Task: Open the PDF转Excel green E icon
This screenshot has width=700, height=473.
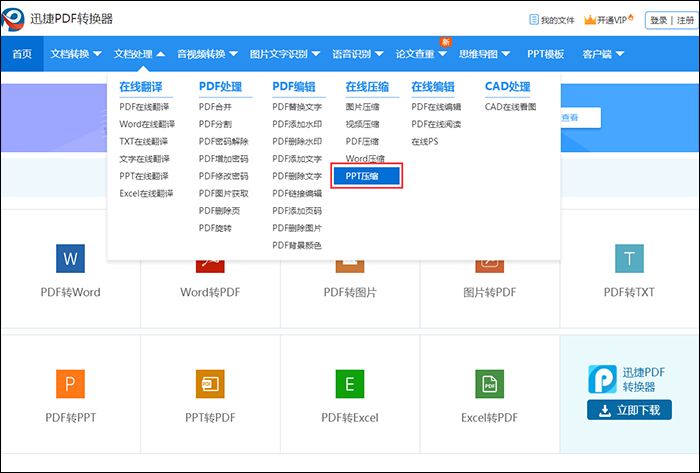Action: (350, 384)
